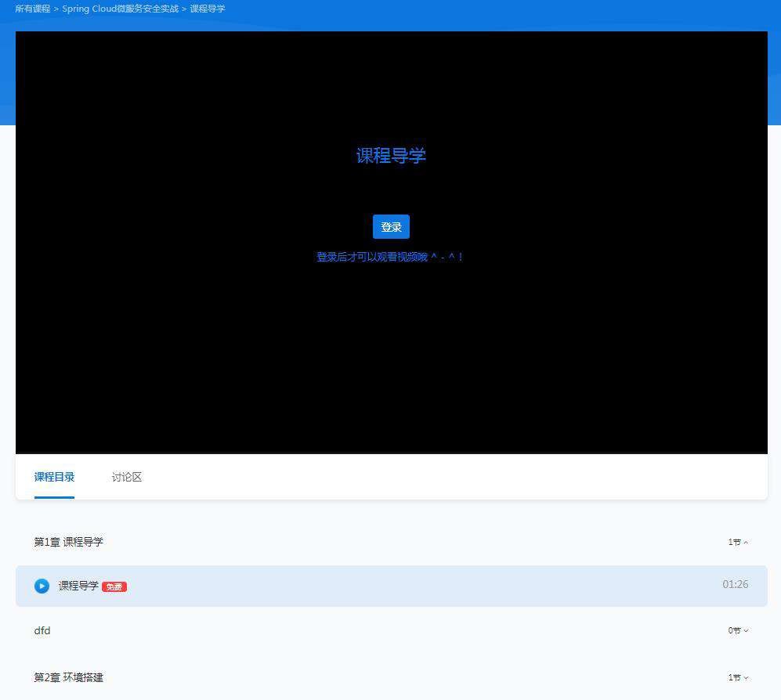The image size is (781, 700).
Task: Collapse 第1章 课程导学 via 1节 chevron
Action: click(x=738, y=542)
